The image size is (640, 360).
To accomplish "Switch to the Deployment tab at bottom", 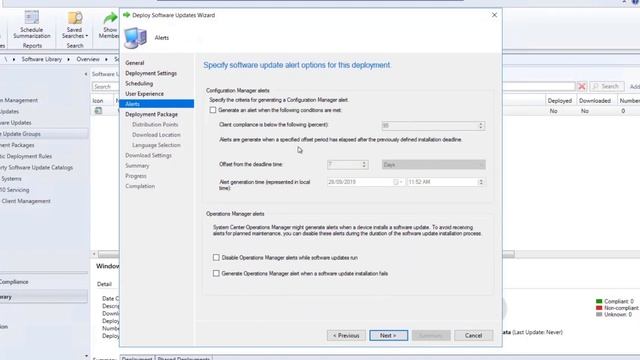I will 137,358.
